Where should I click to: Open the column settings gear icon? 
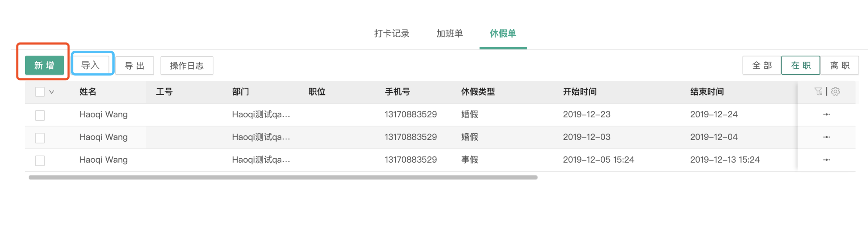point(835,92)
